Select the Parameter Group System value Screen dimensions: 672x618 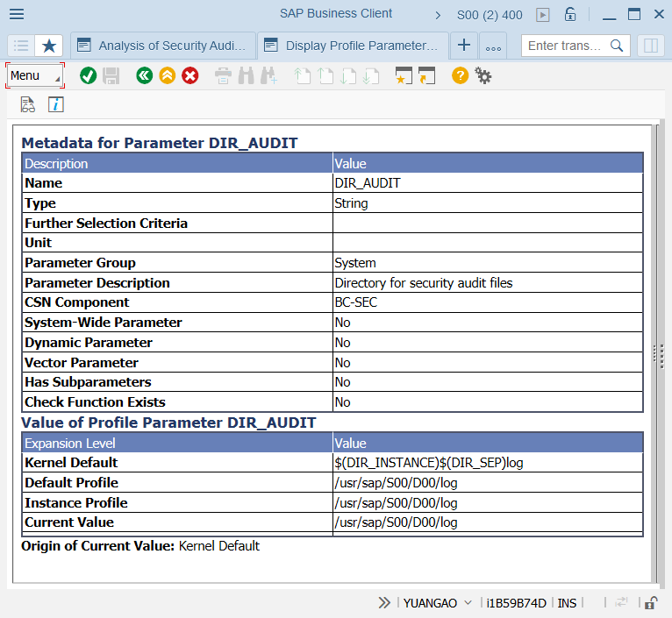488,262
